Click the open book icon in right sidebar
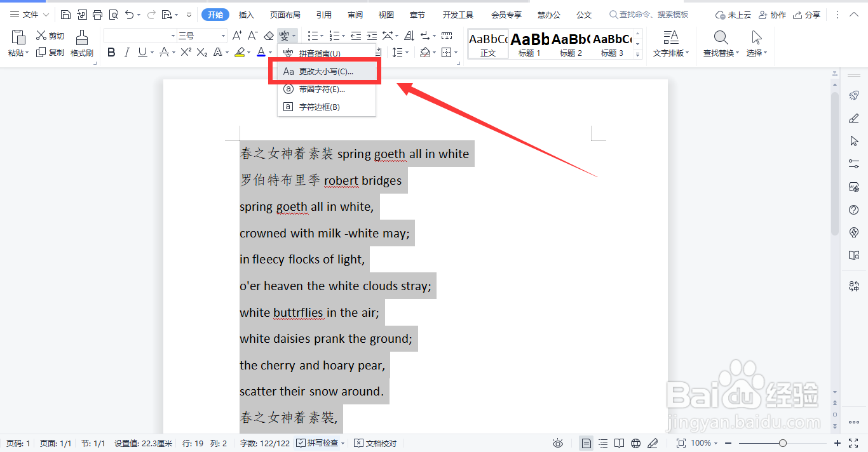The image size is (868, 452). [x=854, y=255]
